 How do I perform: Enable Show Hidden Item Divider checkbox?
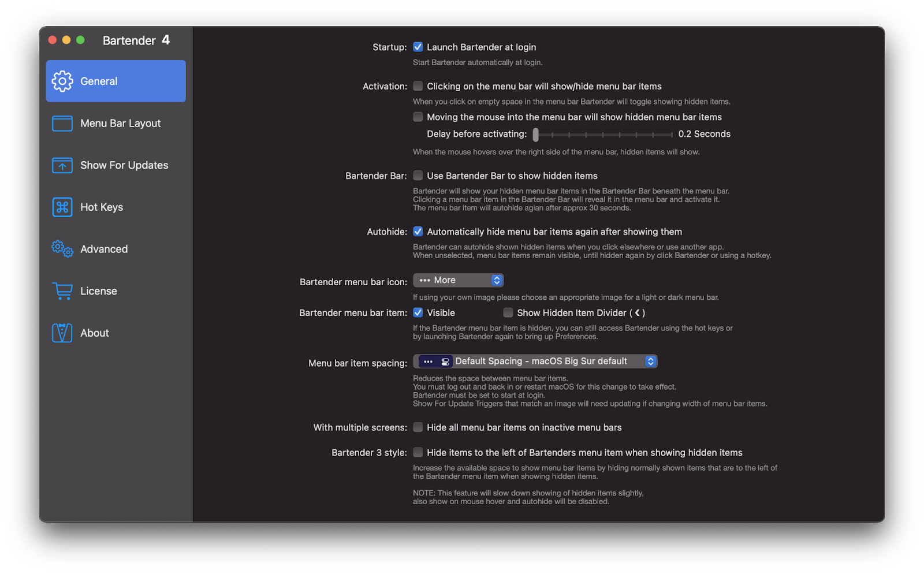[508, 313]
